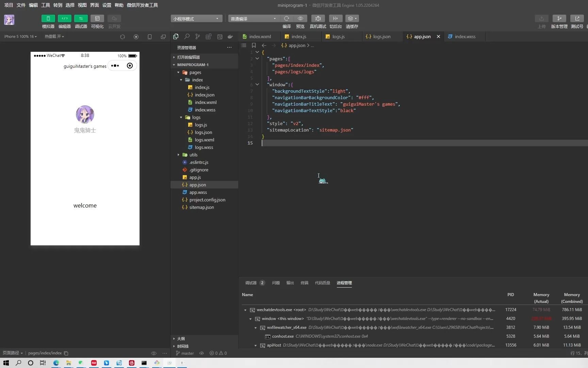
Task: Start real device debugging
Action: click(x=318, y=18)
